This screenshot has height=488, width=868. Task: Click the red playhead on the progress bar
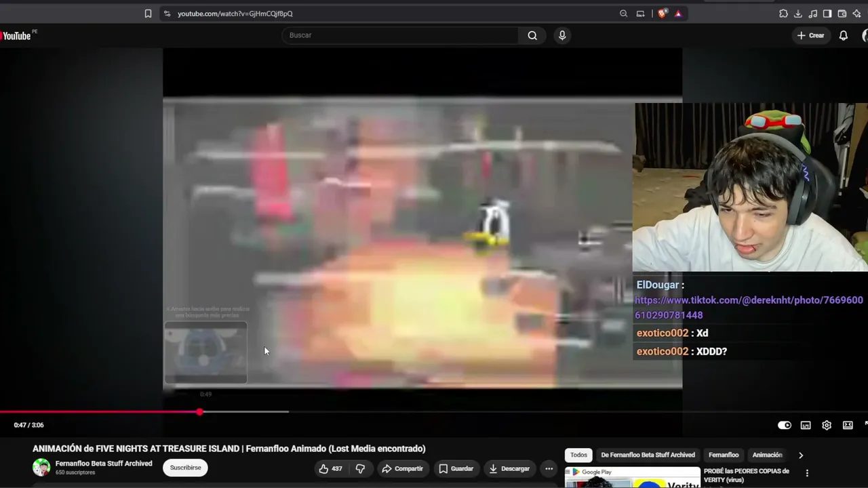click(199, 411)
